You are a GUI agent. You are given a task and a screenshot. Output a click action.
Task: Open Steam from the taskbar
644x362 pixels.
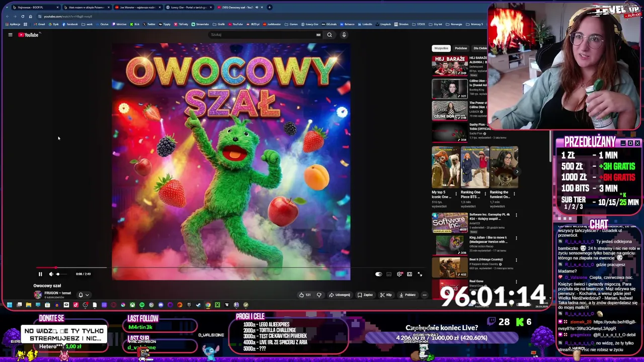tap(198, 305)
